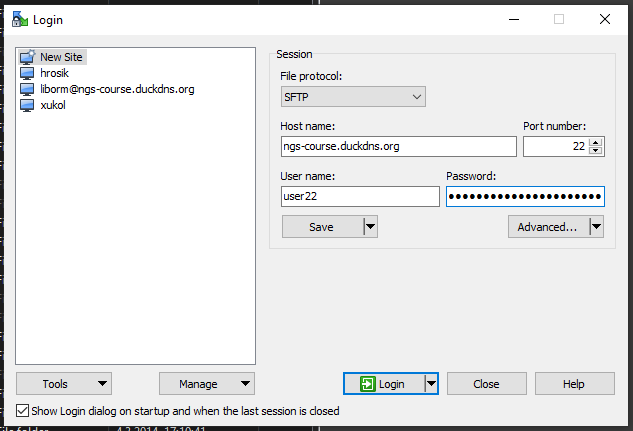The width and height of the screenshot is (633, 431).
Task: Open the File protocol SFTP dropdown
Action: [353, 97]
